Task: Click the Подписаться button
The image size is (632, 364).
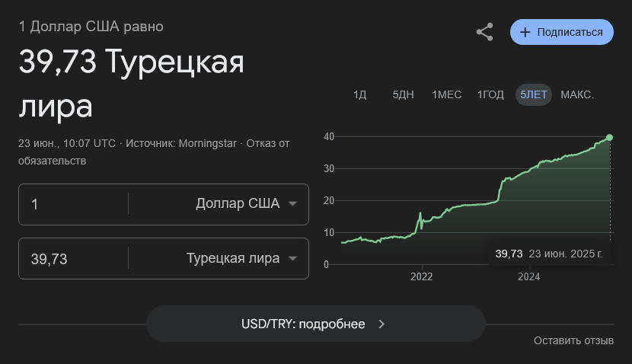Action: (x=562, y=32)
